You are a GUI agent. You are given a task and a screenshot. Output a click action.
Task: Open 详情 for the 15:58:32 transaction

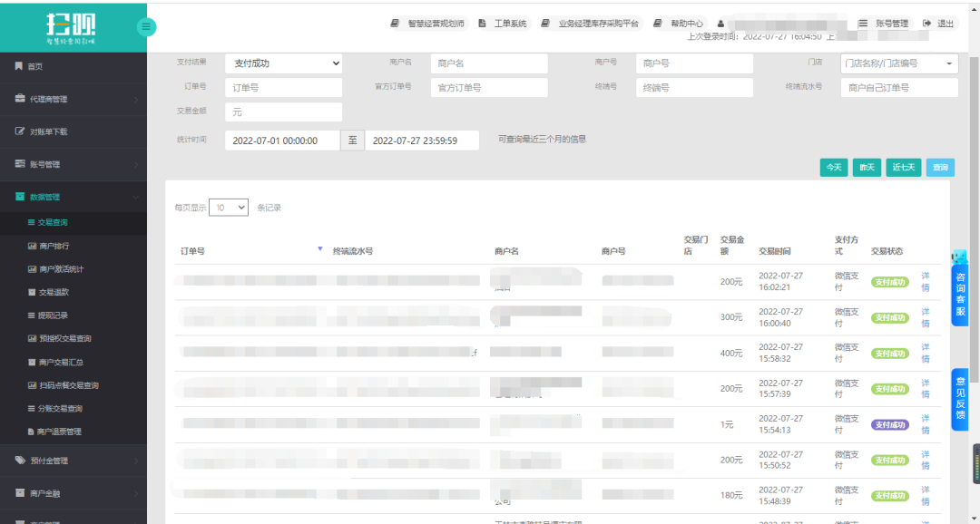pos(926,353)
